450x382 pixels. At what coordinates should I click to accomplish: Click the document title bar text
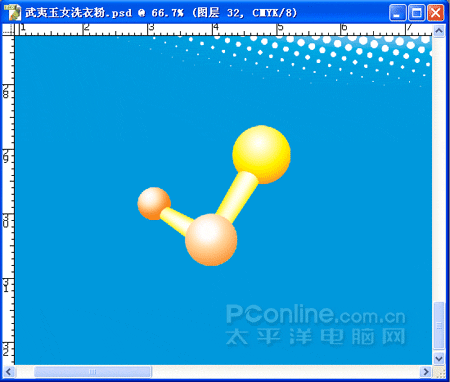(x=161, y=13)
